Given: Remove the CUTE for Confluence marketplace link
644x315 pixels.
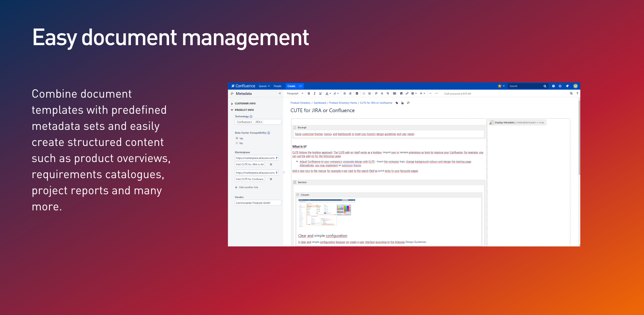Looking at the screenshot, I should (x=271, y=179).
